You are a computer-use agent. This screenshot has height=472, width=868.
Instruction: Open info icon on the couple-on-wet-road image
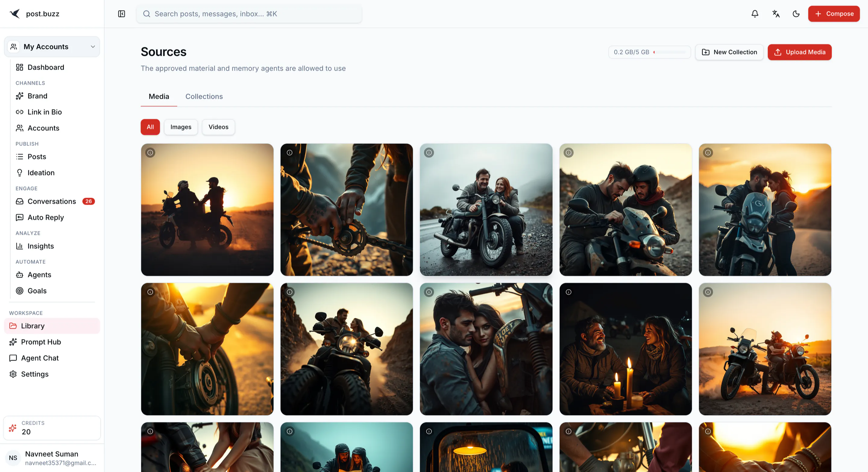[429, 153]
